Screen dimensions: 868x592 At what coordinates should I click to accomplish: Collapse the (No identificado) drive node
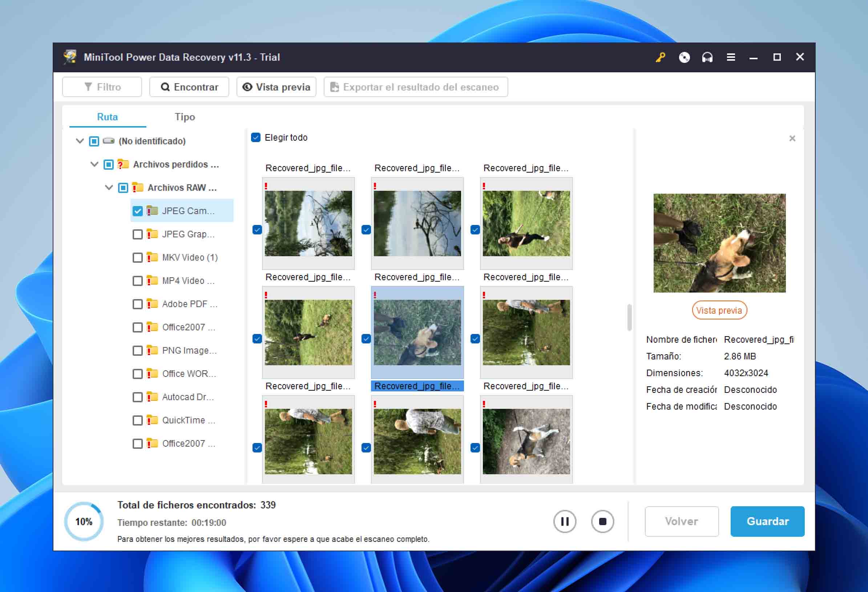click(80, 141)
